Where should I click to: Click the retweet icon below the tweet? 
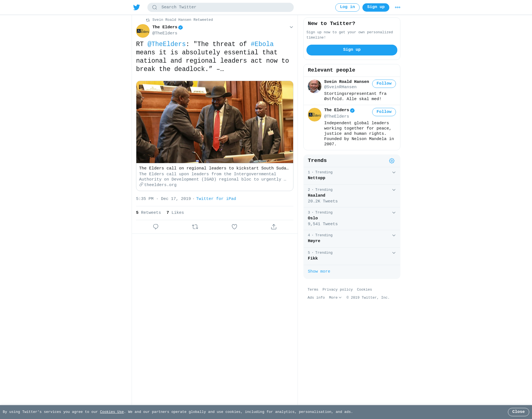click(x=195, y=227)
